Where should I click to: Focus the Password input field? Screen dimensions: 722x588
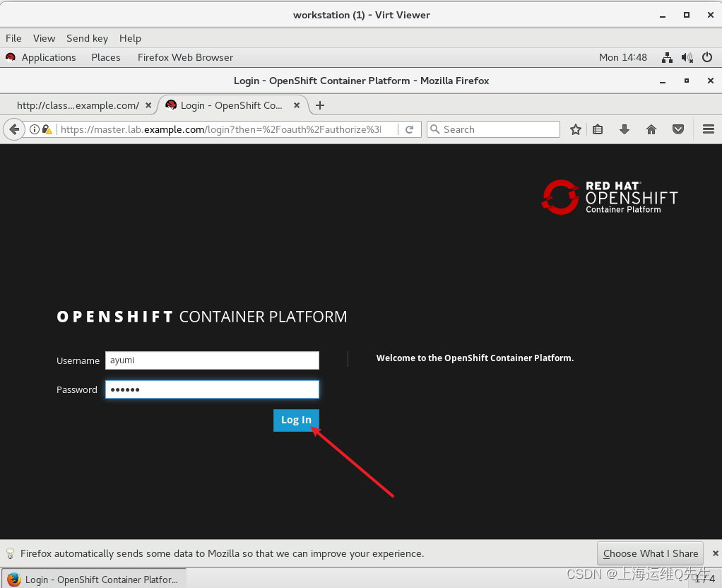(212, 389)
